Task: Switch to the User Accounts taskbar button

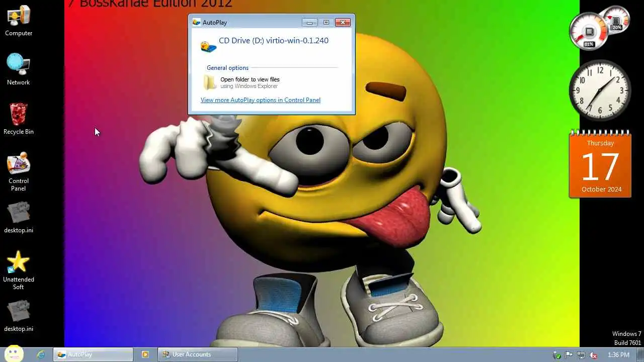Action: (198, 354)
